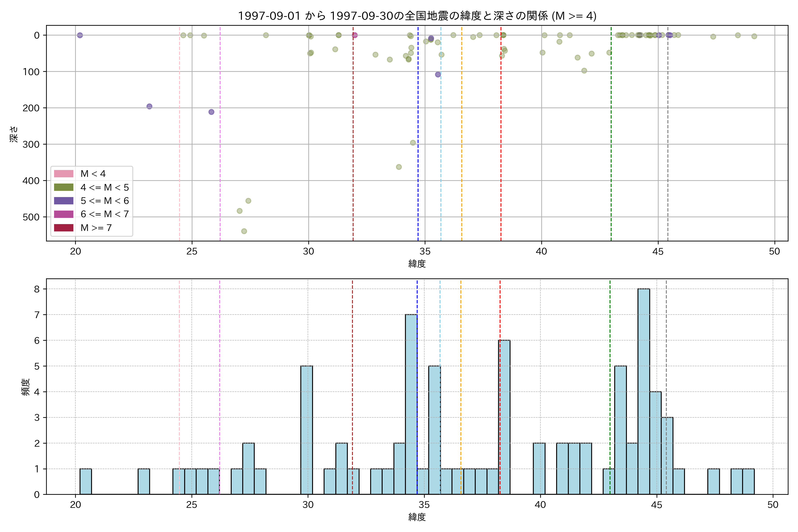Screen dimensions: 798x532
Task: Click the purple 5 <= M < 6 legend swatch
Action: tap(63, 201)
